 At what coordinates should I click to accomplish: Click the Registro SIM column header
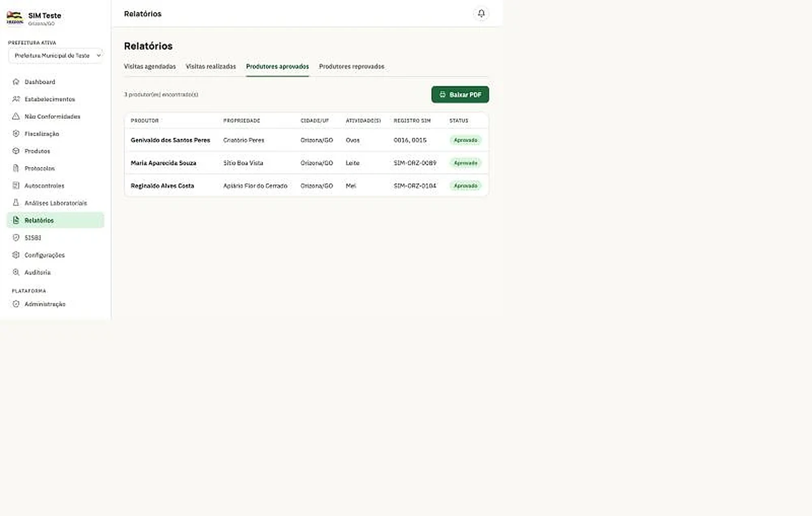(x=412, y=120)
